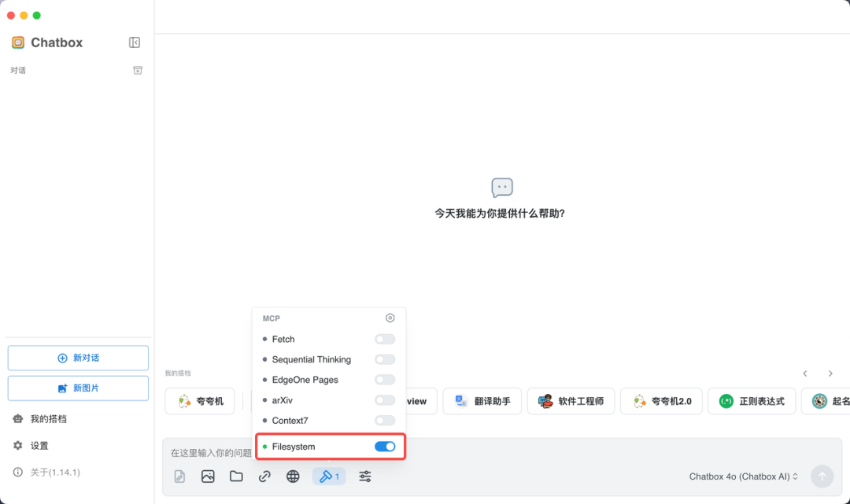850x504 pixels.
Task: Create a 新图片 image
Action: point(77,388)
